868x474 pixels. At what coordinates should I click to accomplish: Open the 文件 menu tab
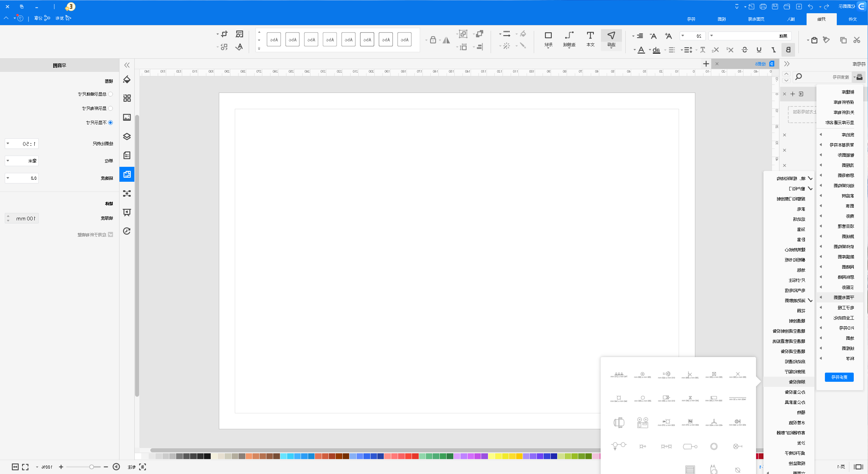[853, 19]
